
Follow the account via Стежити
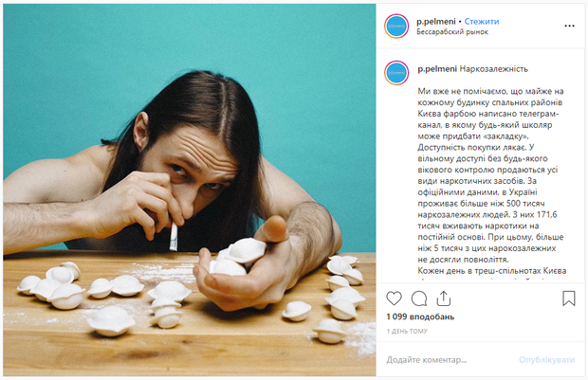(482, 21)
